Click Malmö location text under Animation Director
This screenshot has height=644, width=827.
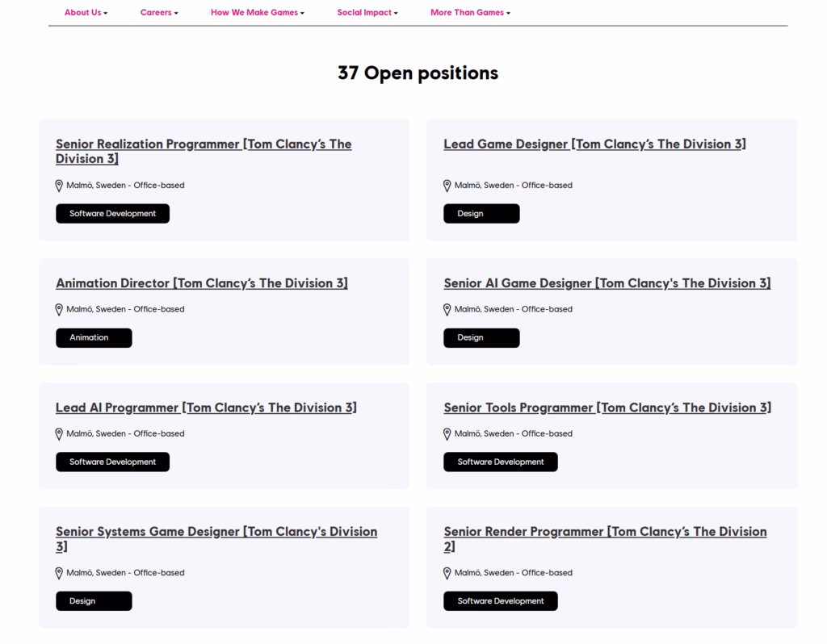125,309
